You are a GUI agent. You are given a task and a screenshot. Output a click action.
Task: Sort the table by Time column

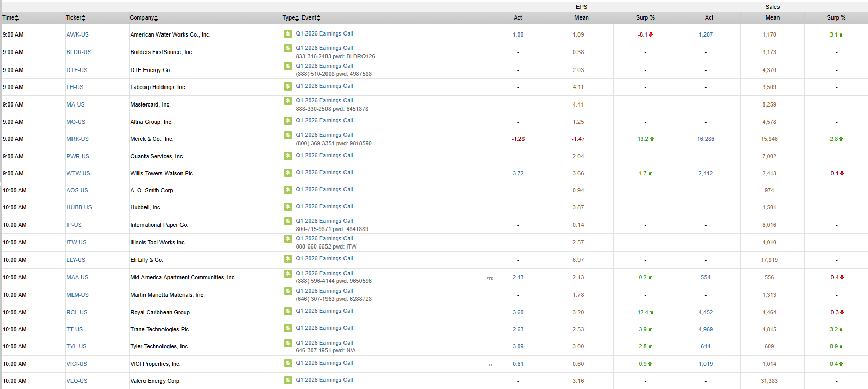coord(10,18)
